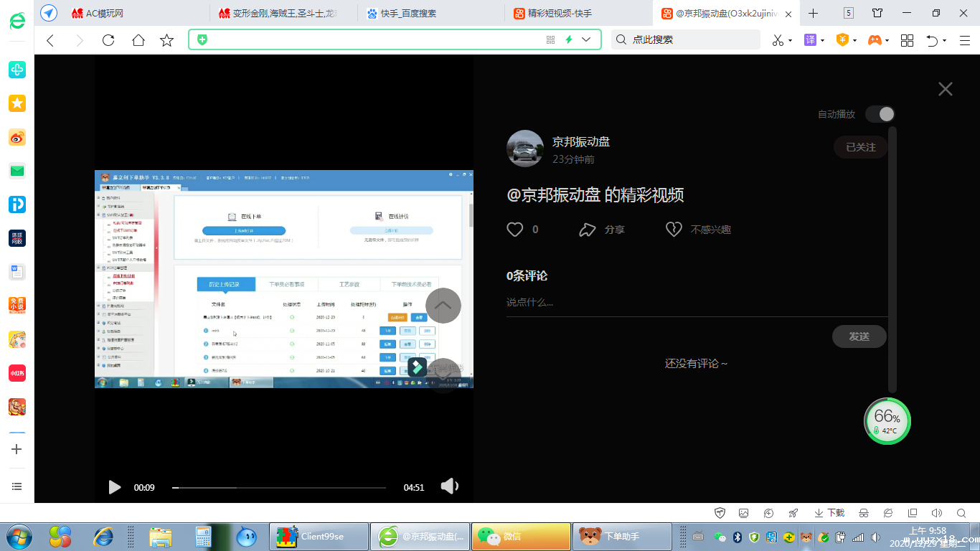Toggle the followed (已关注) button
The height and width of the screenshot is (551, 980).
pyautogui.click(x=860, y=147)
